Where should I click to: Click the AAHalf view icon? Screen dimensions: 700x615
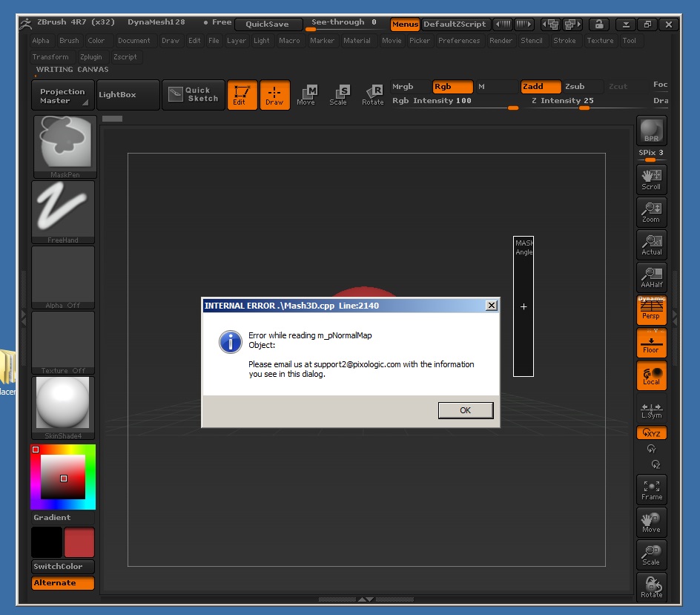pyautogui.click(x=651, y=277)
